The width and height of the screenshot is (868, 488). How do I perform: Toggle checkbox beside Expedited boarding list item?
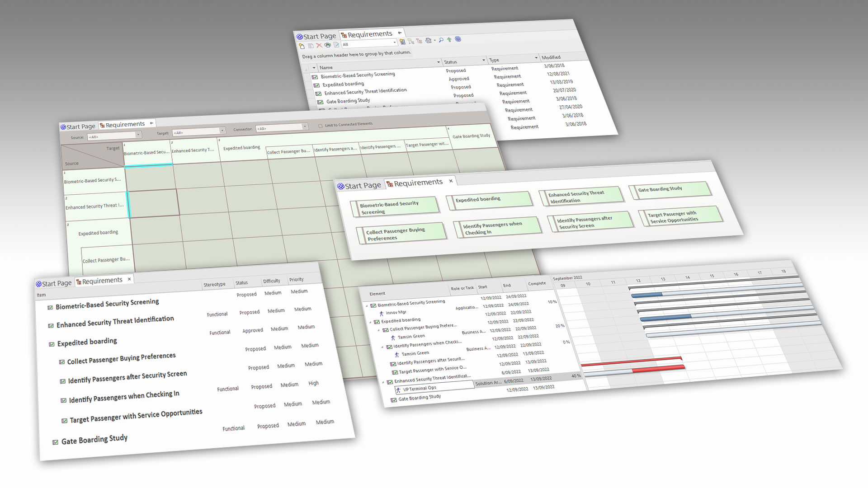(x=316, y=85)
